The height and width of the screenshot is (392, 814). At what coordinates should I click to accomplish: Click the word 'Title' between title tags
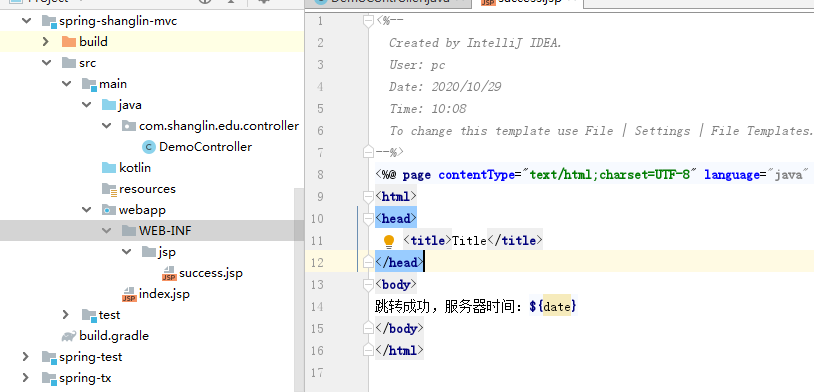(469, 241)
